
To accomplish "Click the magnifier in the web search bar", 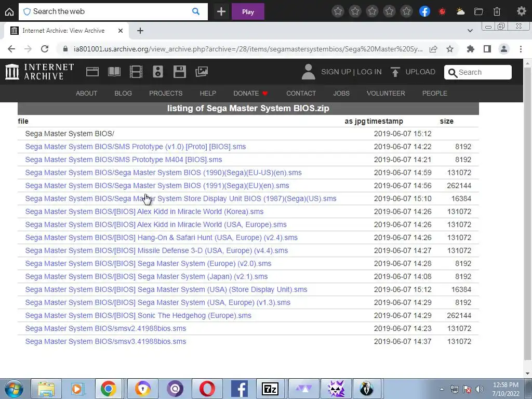I will click(x=196, y=11).
